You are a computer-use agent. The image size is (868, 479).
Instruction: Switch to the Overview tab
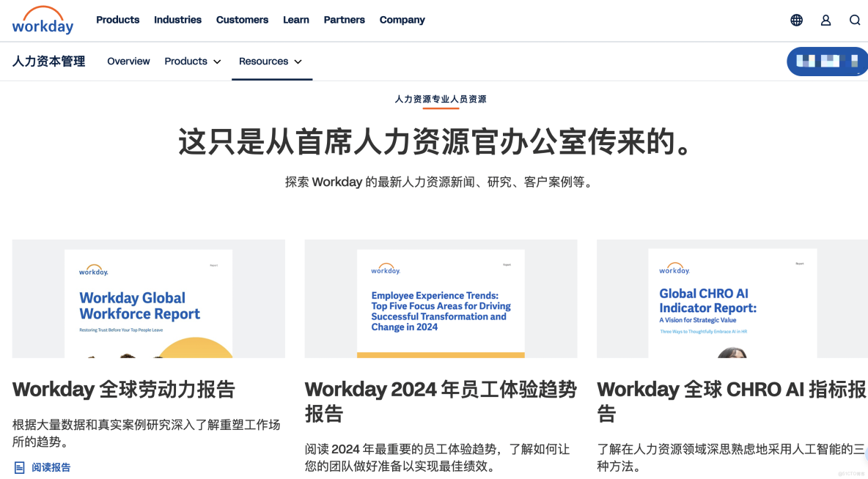[128, 62]
